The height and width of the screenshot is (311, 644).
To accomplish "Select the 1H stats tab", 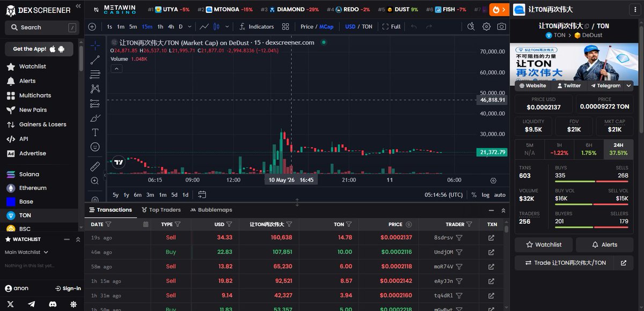I will pos(559,149).
